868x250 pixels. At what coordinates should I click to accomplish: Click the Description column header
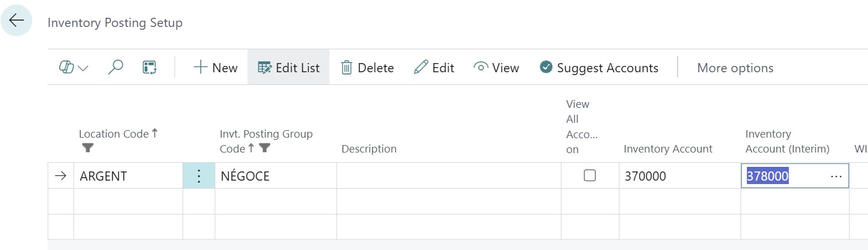pyautogui.click(x=369, y=149)
